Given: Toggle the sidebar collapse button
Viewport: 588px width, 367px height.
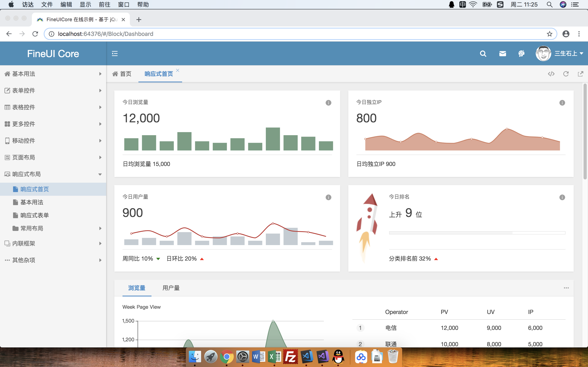Looking at the screenshot, I should pos(115,54).
